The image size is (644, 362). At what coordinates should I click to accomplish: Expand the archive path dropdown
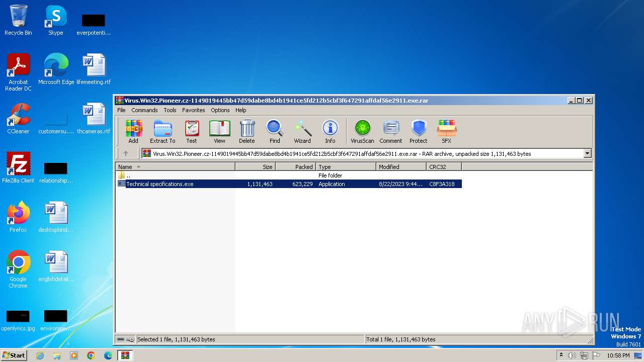pyautogui.click(x=587, y=154)
